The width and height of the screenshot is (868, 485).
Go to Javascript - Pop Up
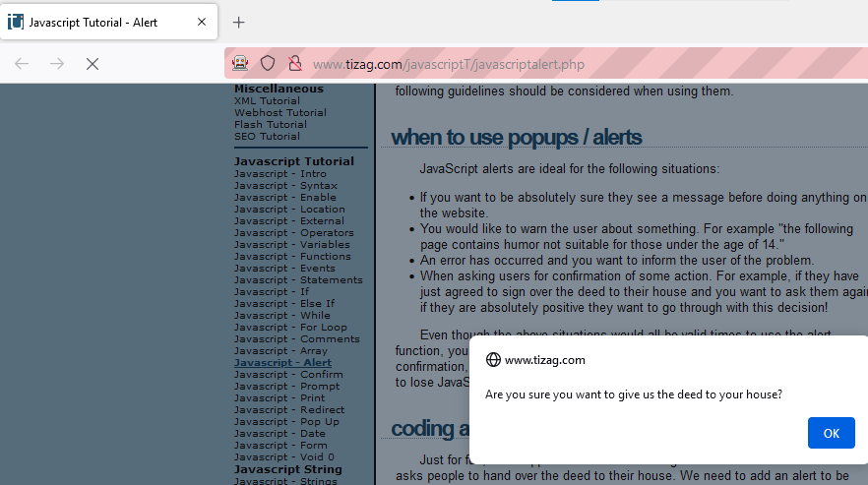286,422
